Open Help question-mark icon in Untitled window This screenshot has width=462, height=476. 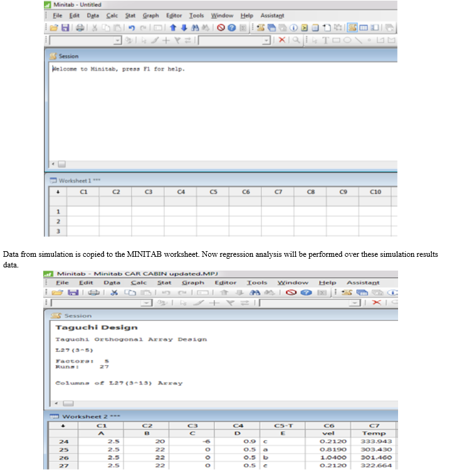pos(232,28)
